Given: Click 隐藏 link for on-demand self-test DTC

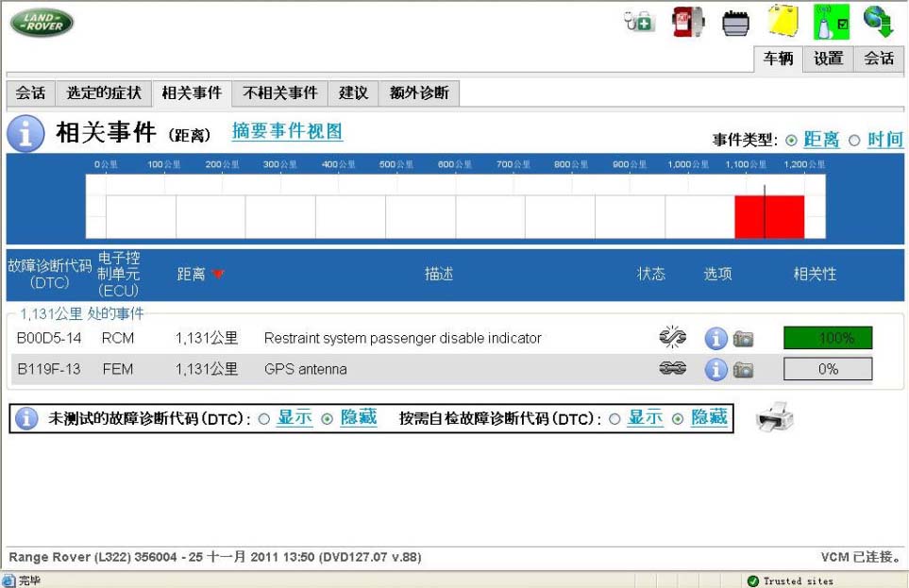Looking at the screenshot, I should (x=709, y=417).
